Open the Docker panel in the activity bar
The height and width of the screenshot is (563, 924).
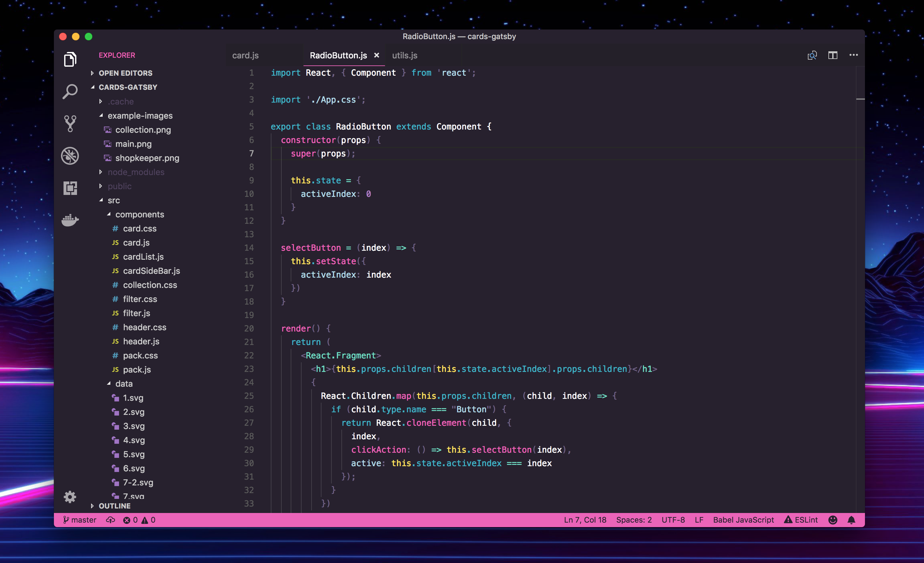(x=70, y=220)
